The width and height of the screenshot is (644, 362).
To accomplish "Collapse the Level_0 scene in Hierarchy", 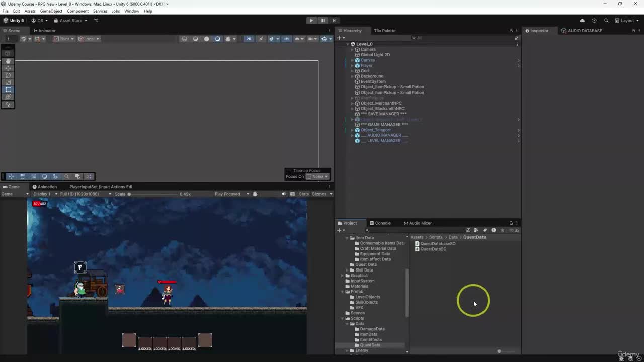I will point(347,44).
